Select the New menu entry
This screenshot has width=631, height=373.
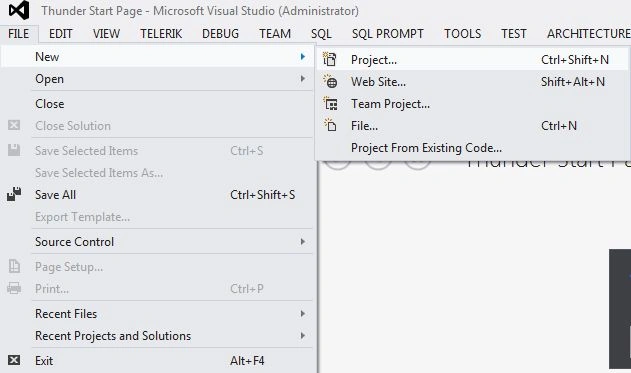pyautogui.click(x=157, y=57)
